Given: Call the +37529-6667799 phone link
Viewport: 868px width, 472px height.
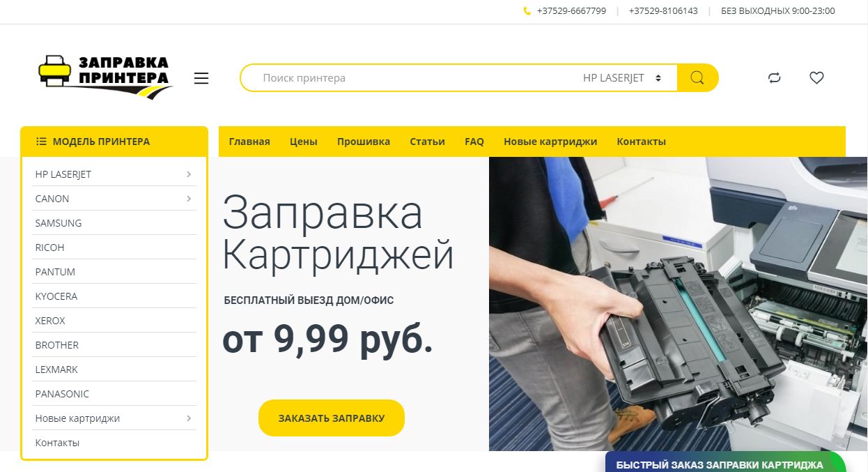Looking at the screenshot, I should [571, 11].
